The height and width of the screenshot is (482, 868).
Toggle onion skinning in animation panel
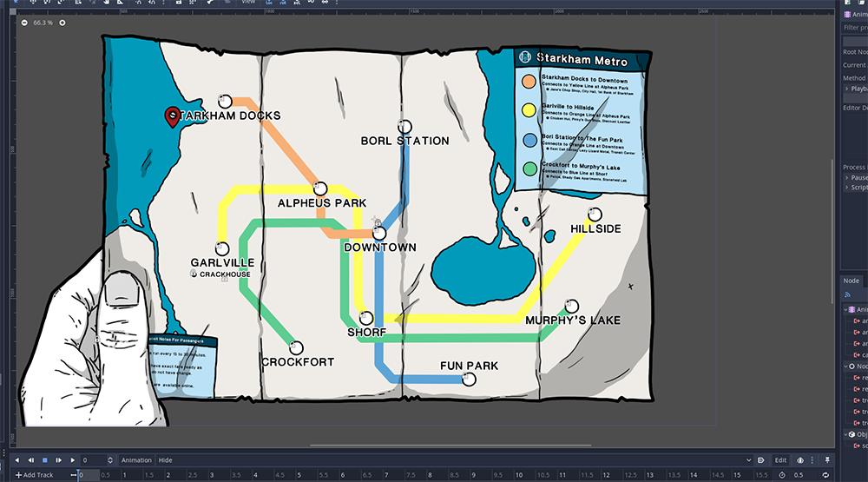click(x=800, y=460)
